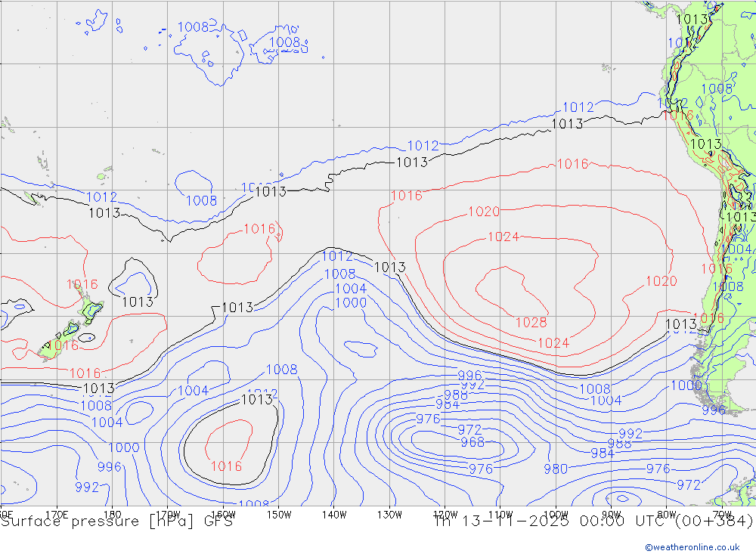This screenshot has width=756, height=554.
Task: Select the 170W longitude label
Action: coord(168,515)
